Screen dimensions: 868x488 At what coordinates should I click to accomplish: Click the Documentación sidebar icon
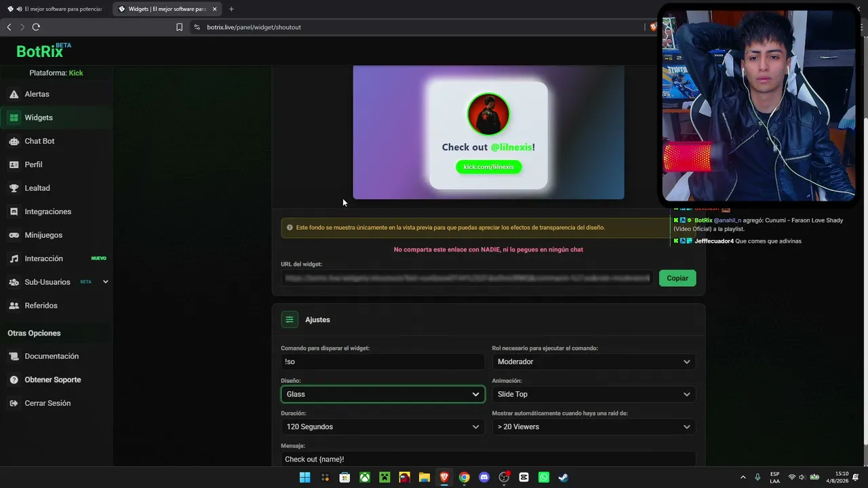point(14,357)
